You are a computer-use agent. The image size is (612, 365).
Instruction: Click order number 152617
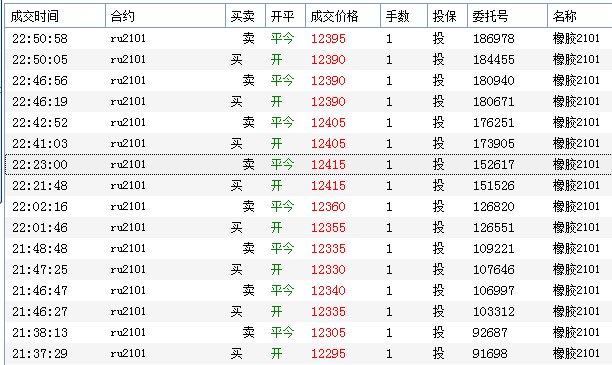click(494, 165)
